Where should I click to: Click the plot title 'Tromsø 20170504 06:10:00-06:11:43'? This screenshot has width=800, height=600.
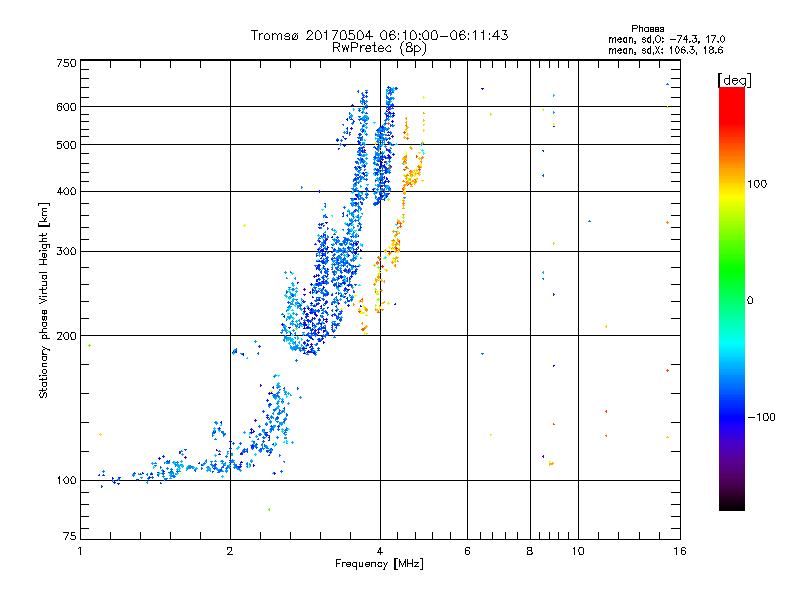click(379, 35)
